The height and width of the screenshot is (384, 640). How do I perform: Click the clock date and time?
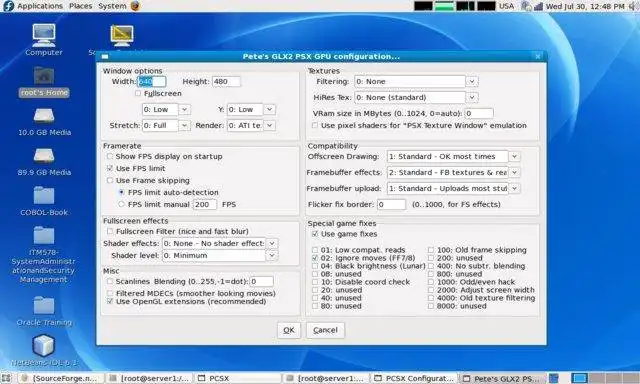coord(585,6)
